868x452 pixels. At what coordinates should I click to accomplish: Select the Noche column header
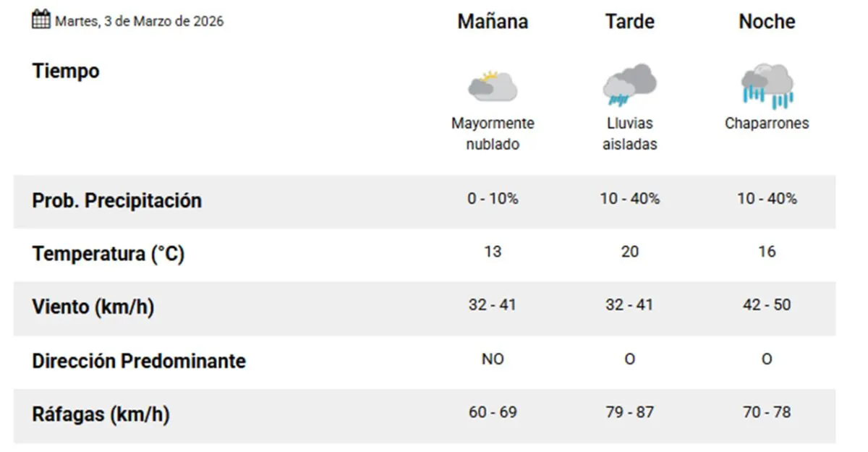767,22
